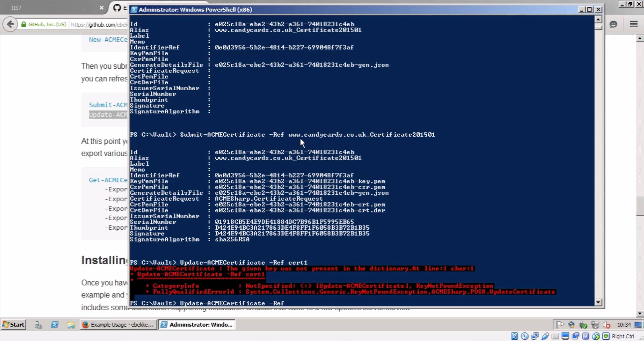
Task: Click the ACMESharp.CertificateRequest value
Action: point(269,199)
